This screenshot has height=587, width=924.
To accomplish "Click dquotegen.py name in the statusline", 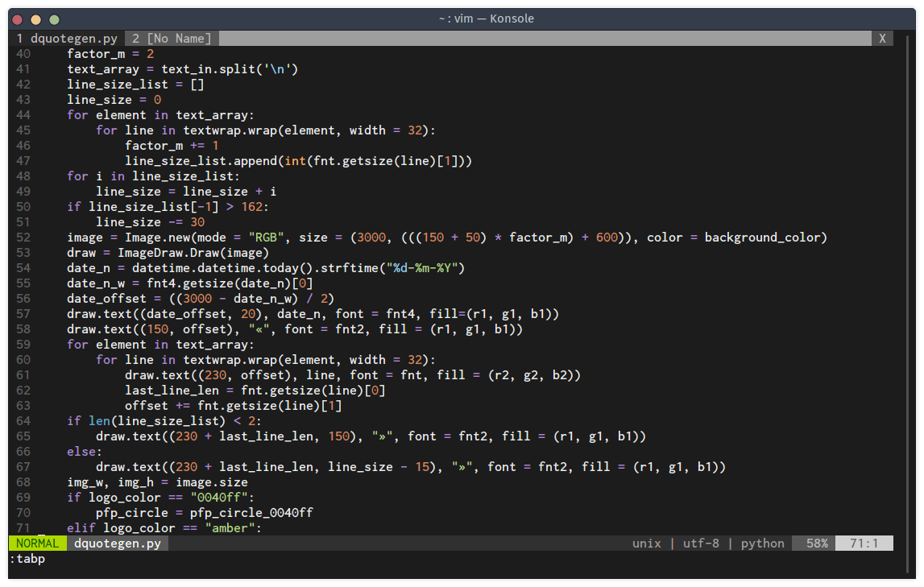I will (x=118, y=543).
